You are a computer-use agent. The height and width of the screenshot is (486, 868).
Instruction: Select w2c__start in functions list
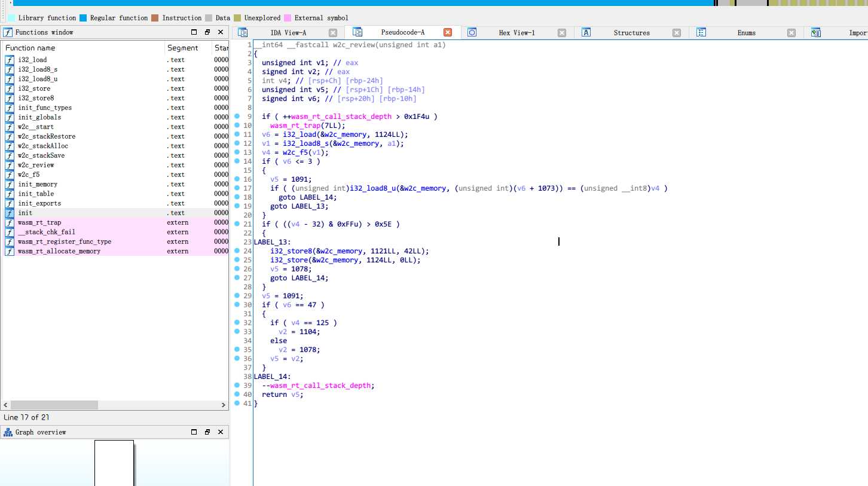116,127
